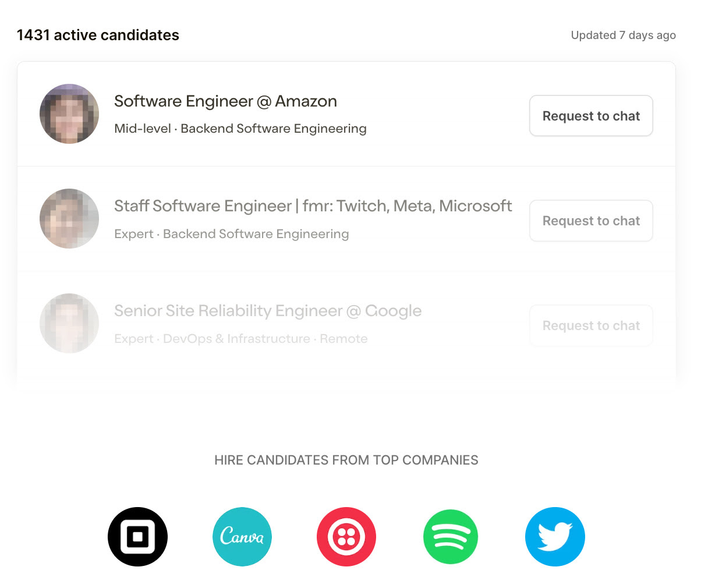This screenshot has height=588, width=701.
Task: Open the Software Engineer @ Amazon title
Action: point(225,101)
